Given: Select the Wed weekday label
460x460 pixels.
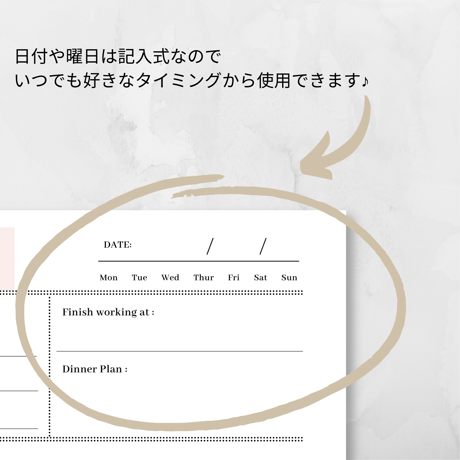Looking at the screenshot, I should (170, 277).
